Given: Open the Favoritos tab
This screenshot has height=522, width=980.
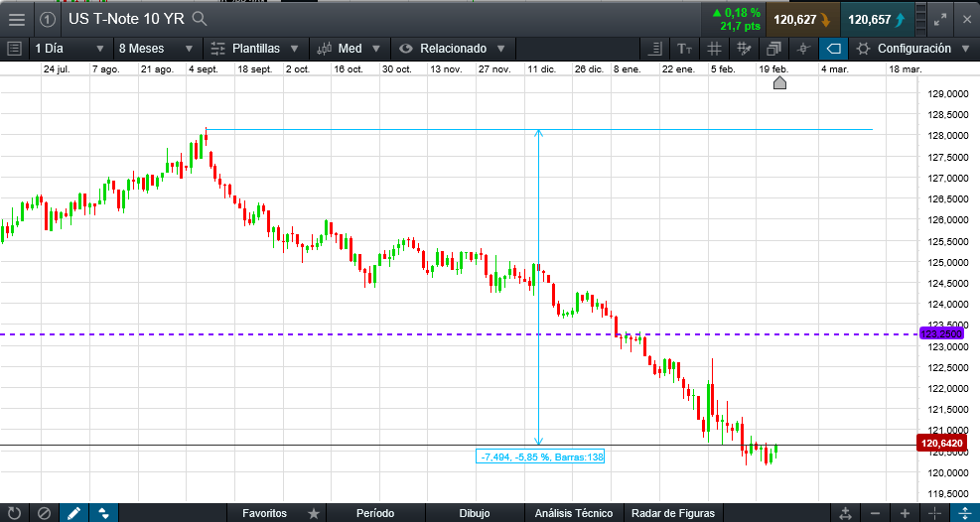Looking at the screenshot, I should (x=264, y=513).
